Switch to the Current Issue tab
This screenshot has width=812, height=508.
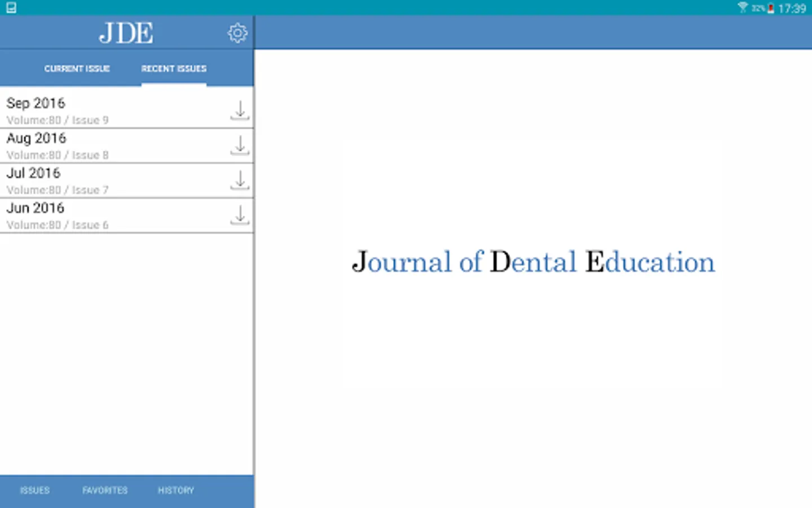pyautogui.click(x=77, y=68)
